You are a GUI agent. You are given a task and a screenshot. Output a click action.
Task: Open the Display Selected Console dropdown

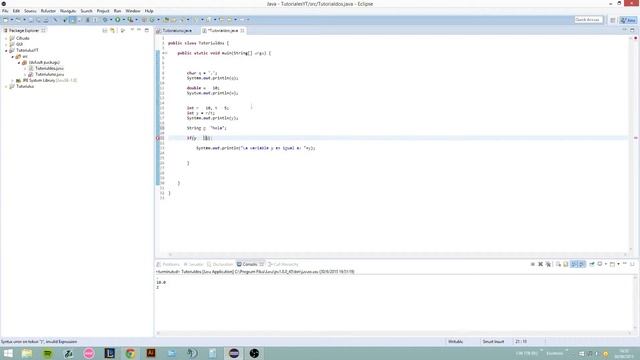[x=606, y=264]
